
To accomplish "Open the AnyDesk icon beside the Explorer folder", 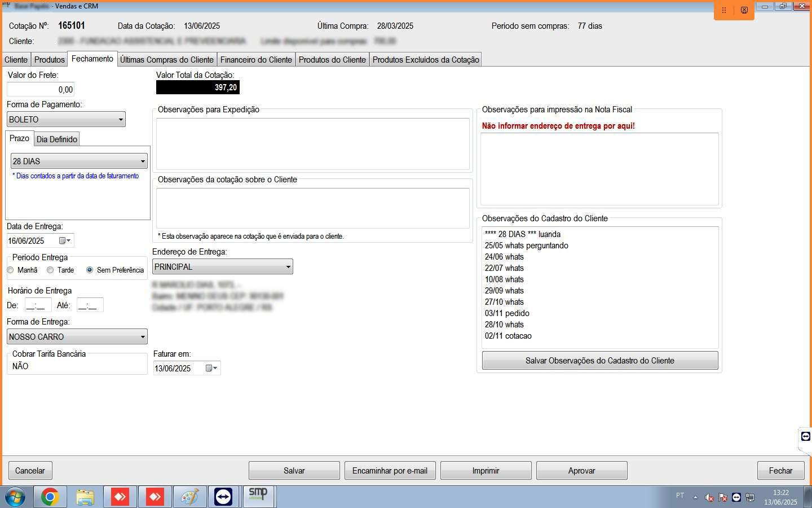I will point(120,497).
